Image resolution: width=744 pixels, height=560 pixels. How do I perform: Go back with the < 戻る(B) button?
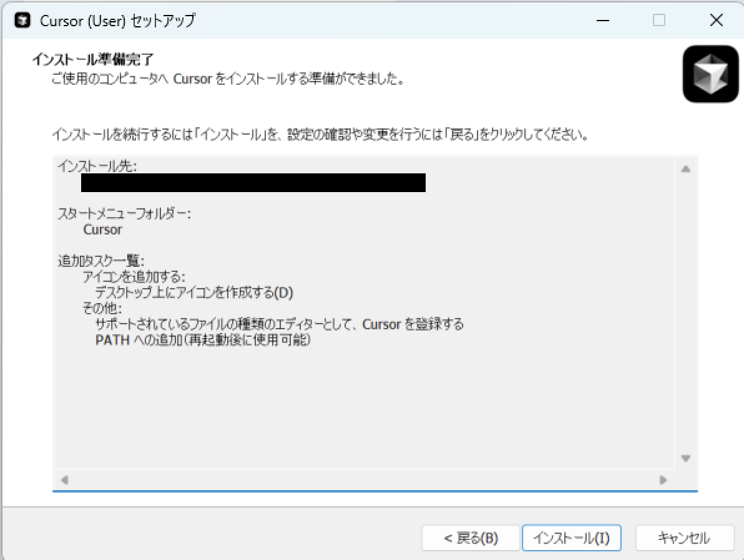click(471, 538)
